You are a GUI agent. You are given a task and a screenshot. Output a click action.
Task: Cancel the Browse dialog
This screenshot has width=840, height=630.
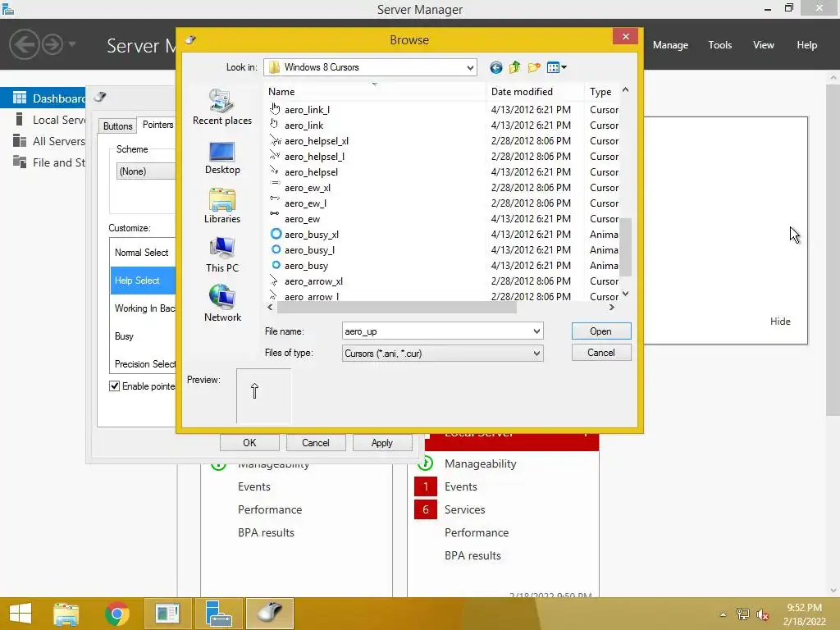point(601,353)
